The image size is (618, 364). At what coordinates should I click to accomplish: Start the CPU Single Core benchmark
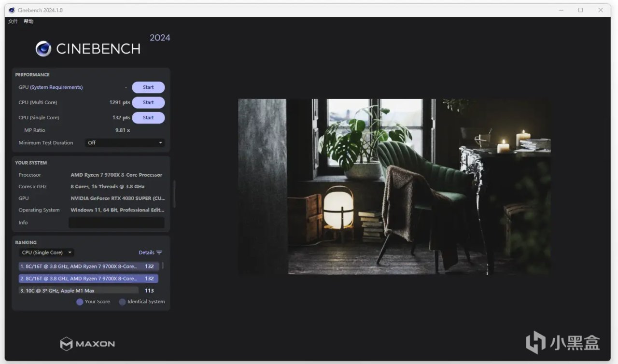point(148,117)
